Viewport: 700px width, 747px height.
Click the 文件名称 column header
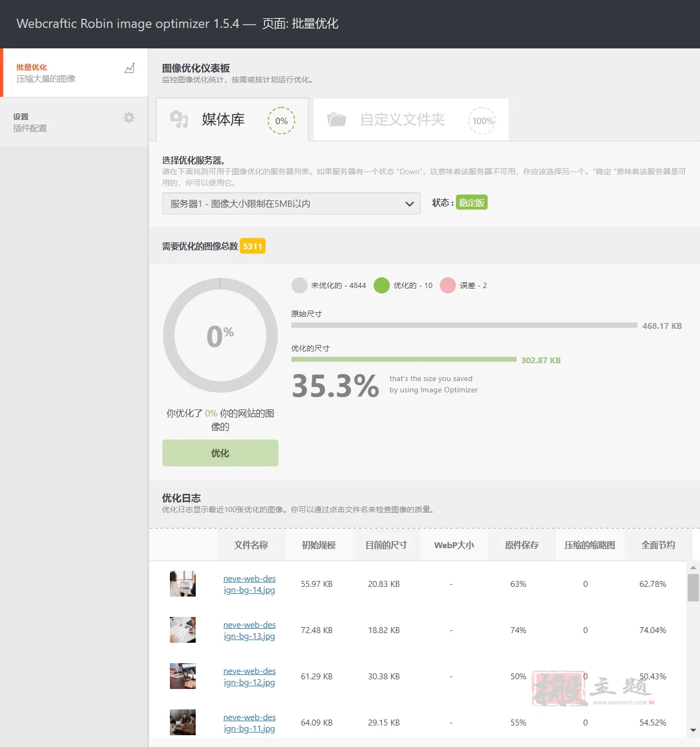click(x=251, y=545)
